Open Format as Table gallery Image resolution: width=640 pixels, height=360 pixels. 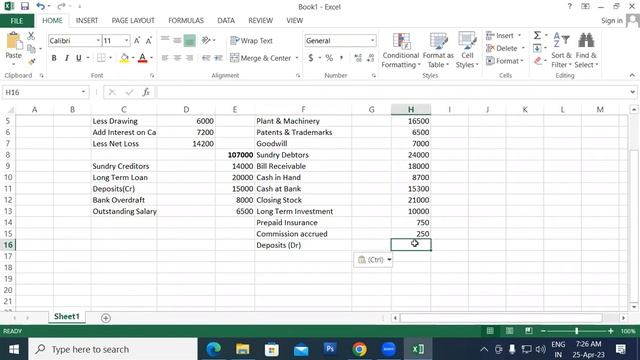pos(438,51)
